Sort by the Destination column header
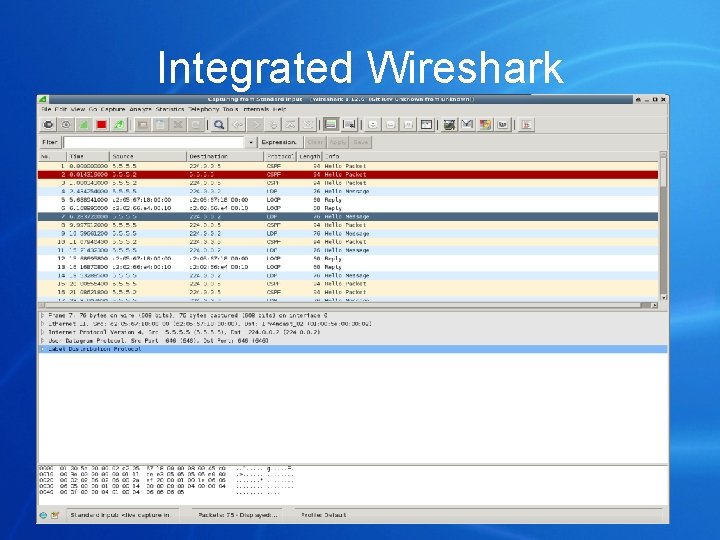720x540 pixels. click(x=225, y=157)
